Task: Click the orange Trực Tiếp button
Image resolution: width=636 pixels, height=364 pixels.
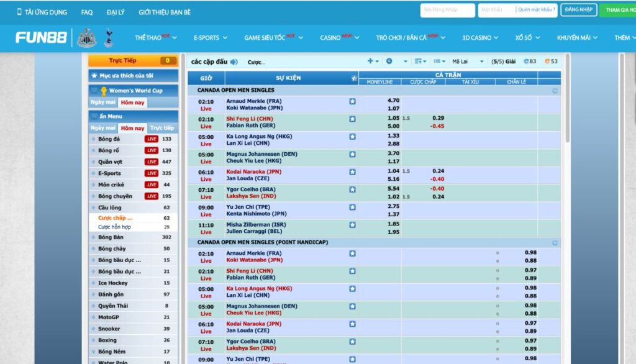Action: click(x=134, y=60)
